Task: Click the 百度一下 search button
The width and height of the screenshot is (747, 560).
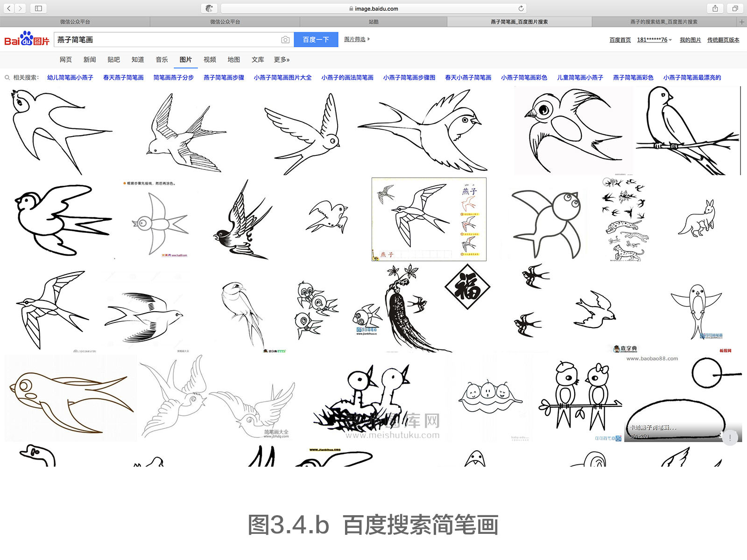Action: [x=316, y=40]
